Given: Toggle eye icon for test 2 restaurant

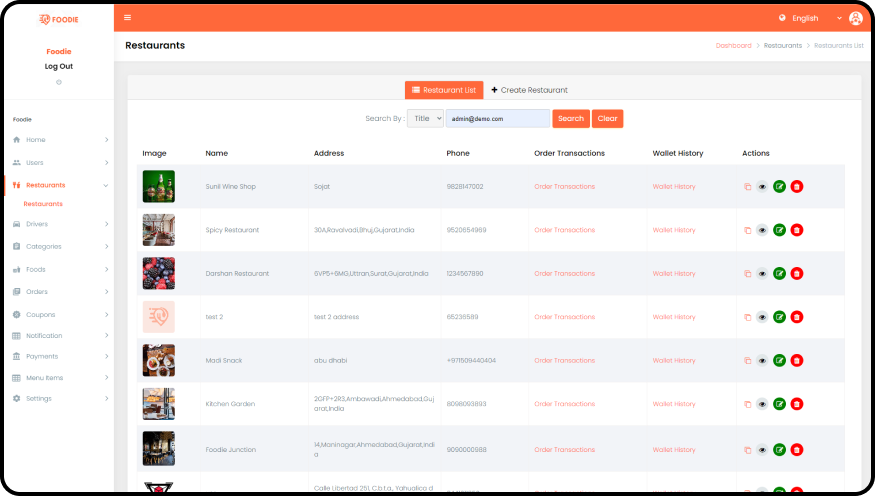Looking at the screenshot, I should pos(762,317).
